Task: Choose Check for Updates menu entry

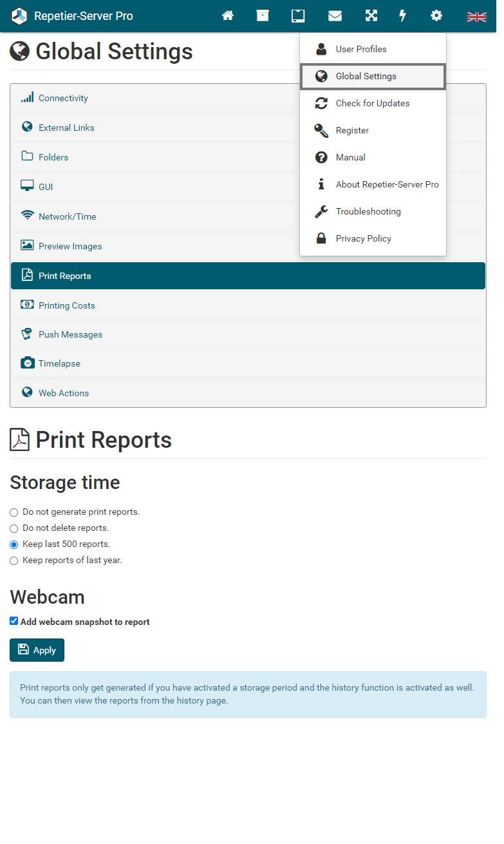Action: pos(372,103)
